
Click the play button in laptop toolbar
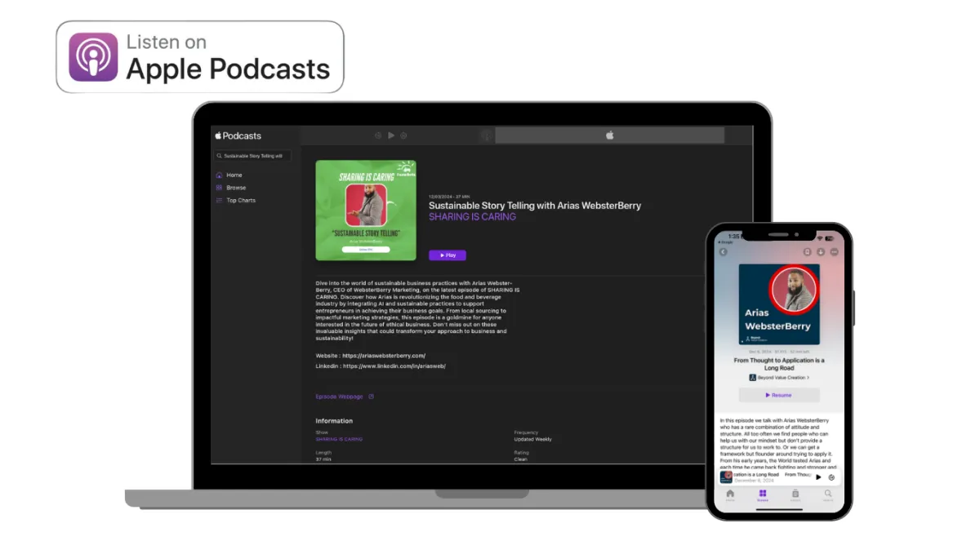(391, 135)
